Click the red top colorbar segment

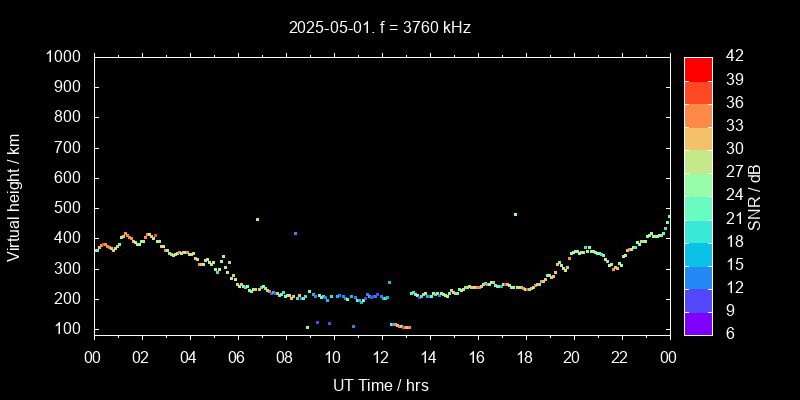click(698, 68)
